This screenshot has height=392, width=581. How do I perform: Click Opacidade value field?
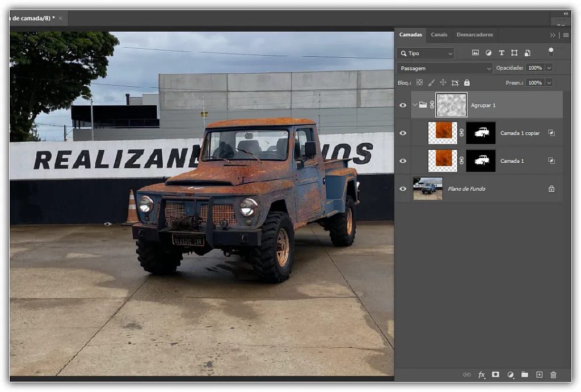536,68
